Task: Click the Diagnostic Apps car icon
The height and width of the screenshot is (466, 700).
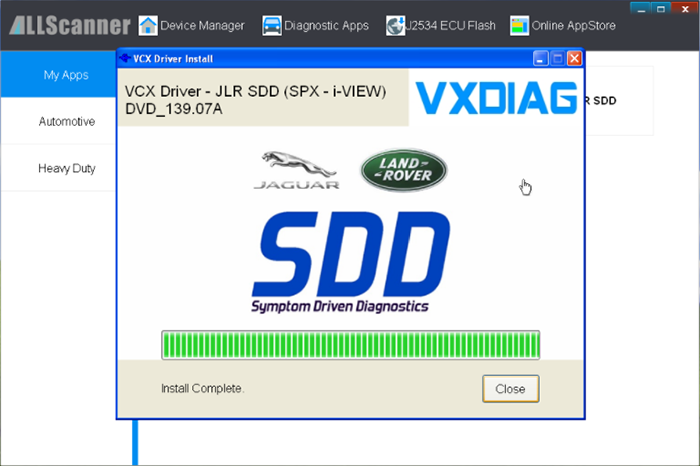Action: pos(272,25)
